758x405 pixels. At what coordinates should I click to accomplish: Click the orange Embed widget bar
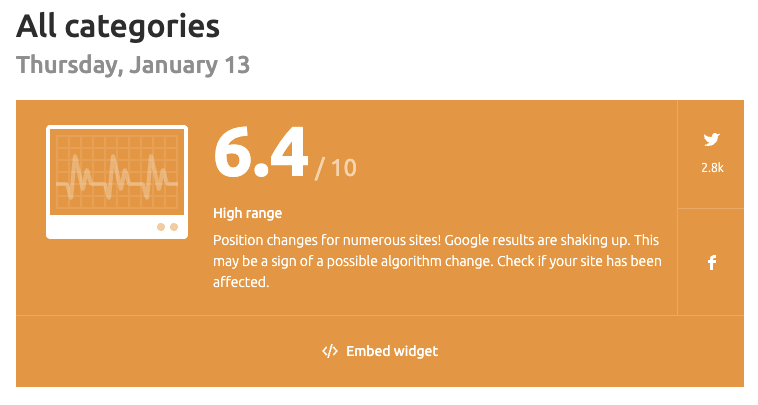380,351
